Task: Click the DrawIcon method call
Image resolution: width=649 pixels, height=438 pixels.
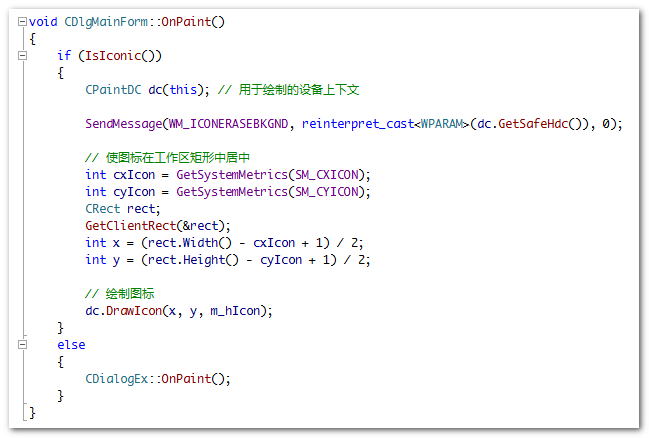Action: (134, 310)
